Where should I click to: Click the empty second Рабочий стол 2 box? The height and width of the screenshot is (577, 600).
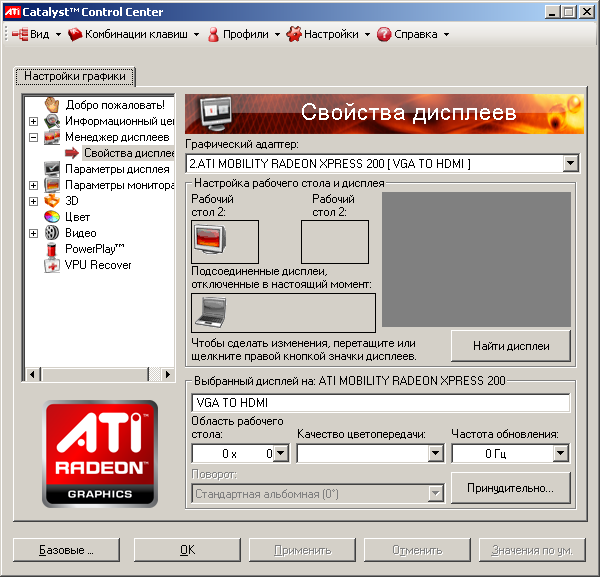[x=335, y=242]
